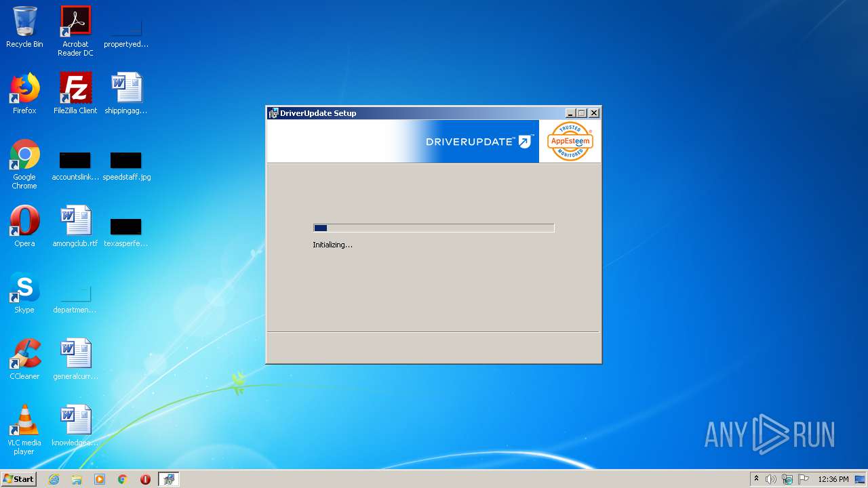Image resolution: width=868 pixels, height=488 pixels.
Task: Open the media player taskbar icon
Action: coord(100,479)
